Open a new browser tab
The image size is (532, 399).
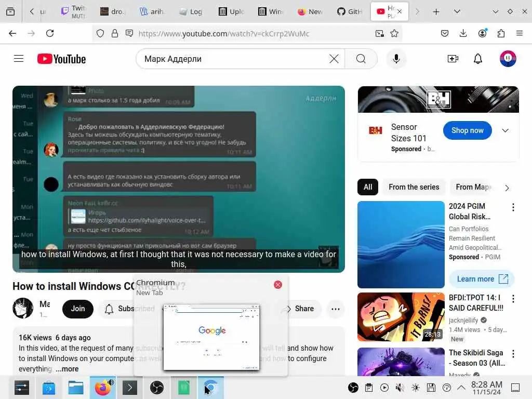click(x=436, y=11)
